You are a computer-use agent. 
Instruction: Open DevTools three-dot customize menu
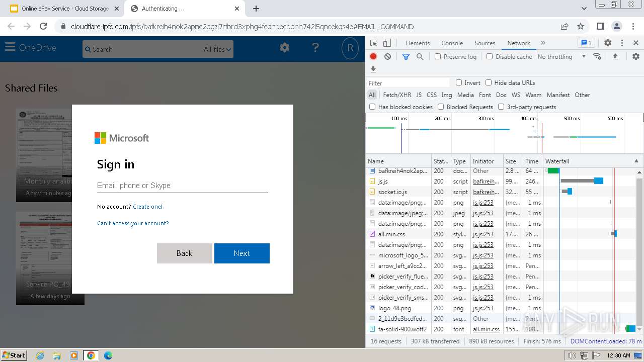(x=622, y=43)
